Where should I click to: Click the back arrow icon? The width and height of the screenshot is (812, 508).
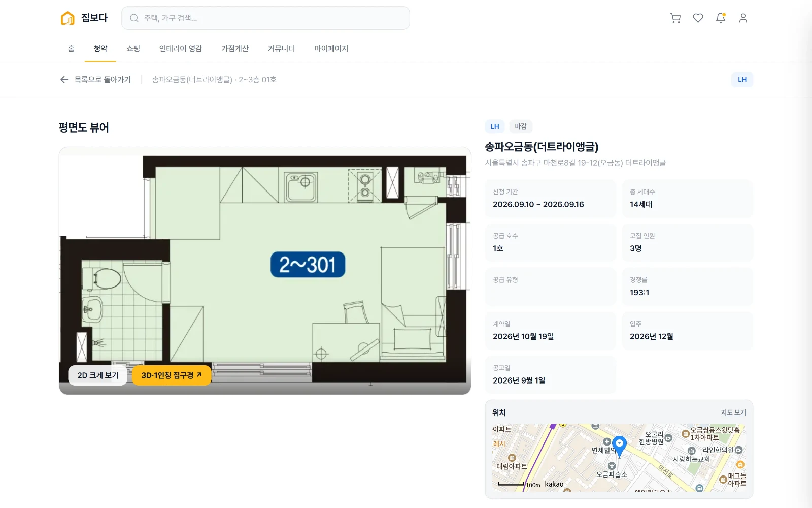coord(64,80)
